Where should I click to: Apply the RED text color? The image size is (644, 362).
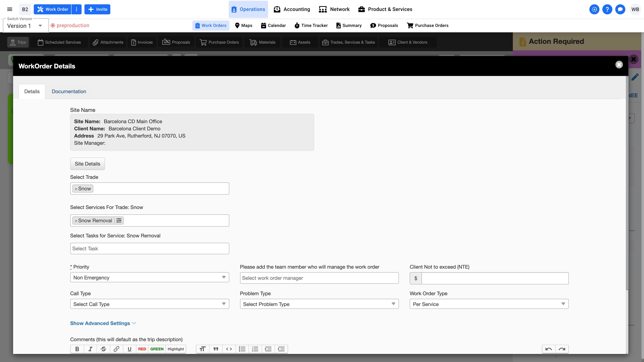[142, 349]
